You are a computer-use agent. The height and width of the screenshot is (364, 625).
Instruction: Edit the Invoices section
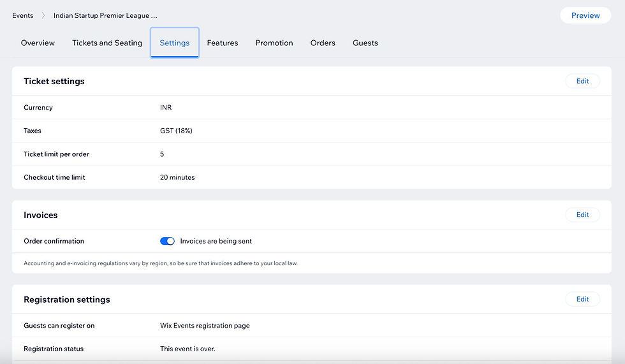(582, 215)
